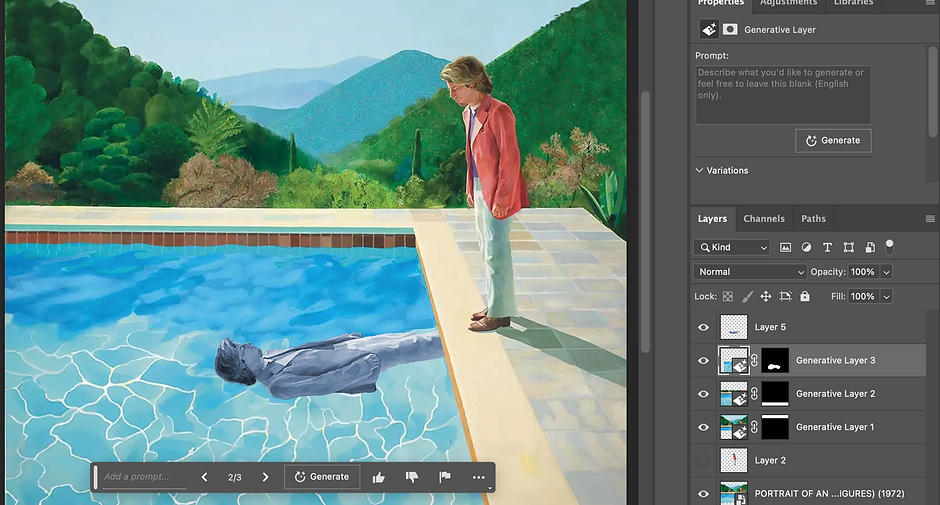Viewport: 940px width, 505px height.
Task: Select Layer 5 thumbnail
Action: pos(734,327)
